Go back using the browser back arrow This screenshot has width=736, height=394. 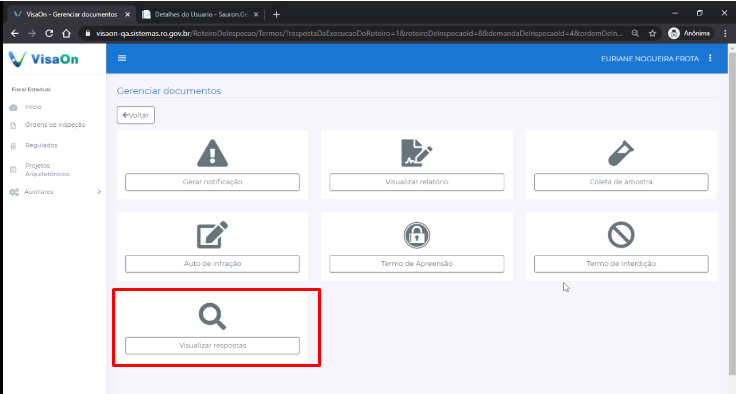coord(15,33)
